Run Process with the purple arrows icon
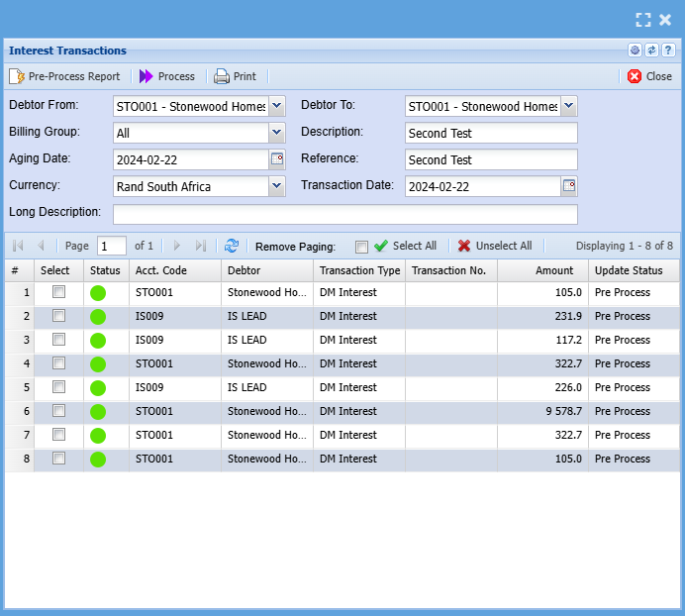This screenshot has width=685, height=616. coord(147,76)
